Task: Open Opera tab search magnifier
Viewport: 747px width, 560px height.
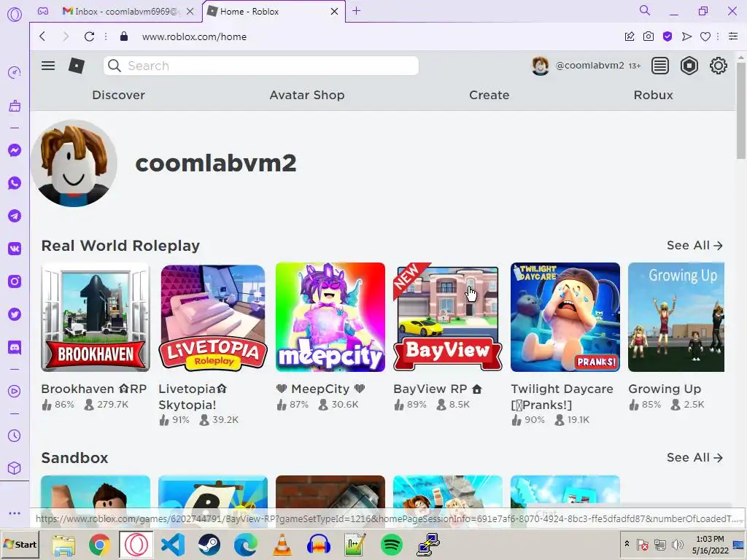Action: pos(645,10)
